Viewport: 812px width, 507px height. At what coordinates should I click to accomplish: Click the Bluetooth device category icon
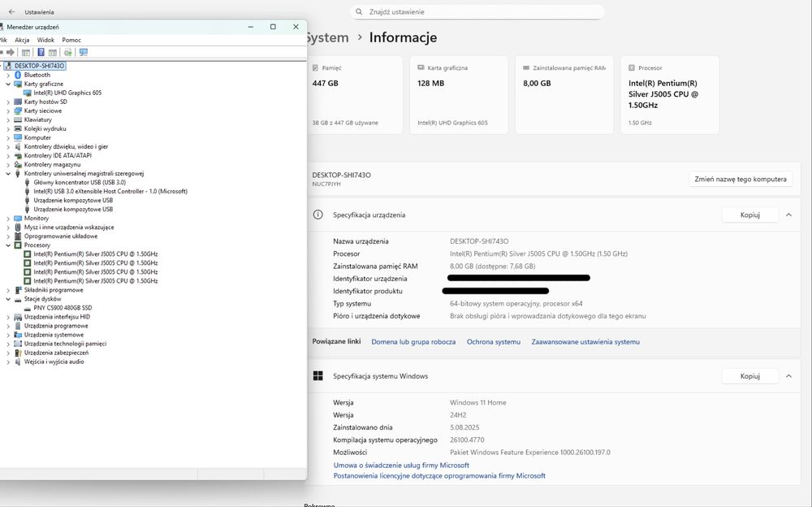(x=18, y=75)
